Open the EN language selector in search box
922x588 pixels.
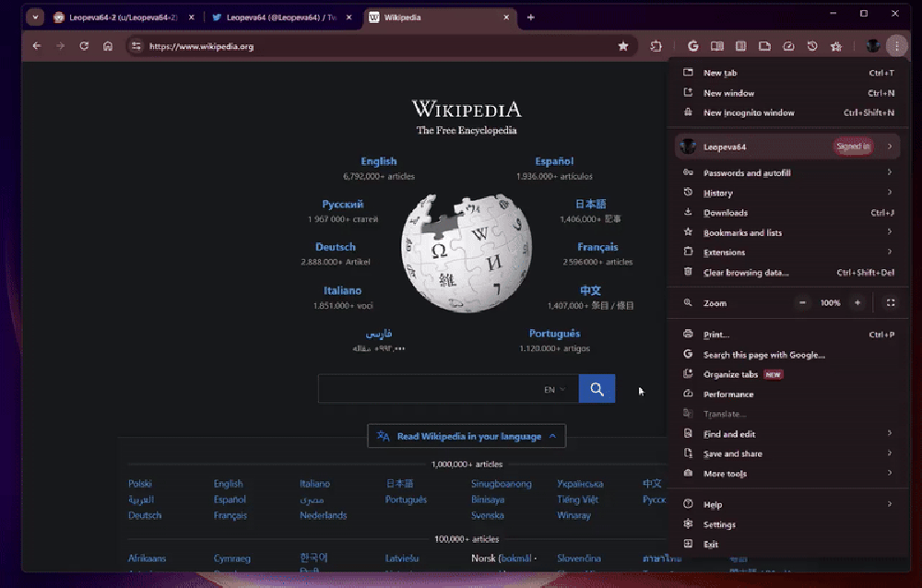pyautogui.click(x=554, y=390)
